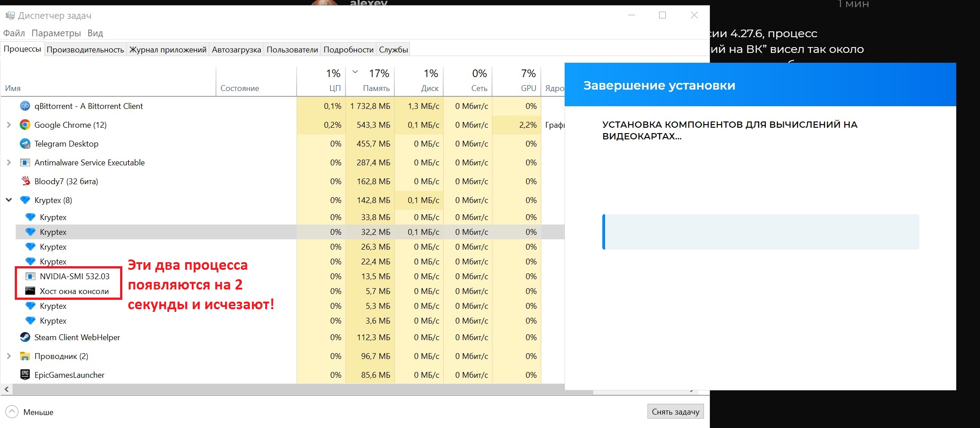Image resolution: width=980 pixels, height=428 pixels.
Task: Switch to the Службы tab
Action: [x=393, y=50]
